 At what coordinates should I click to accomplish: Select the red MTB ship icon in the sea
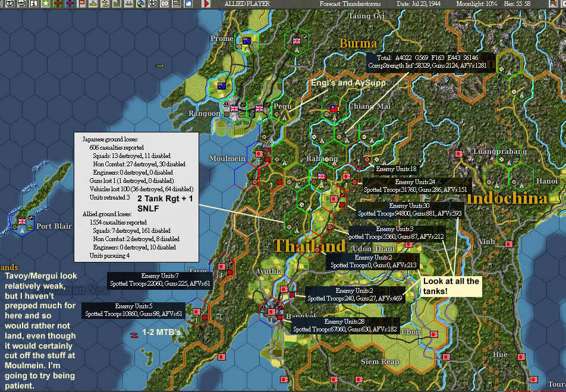pos(134,335)
